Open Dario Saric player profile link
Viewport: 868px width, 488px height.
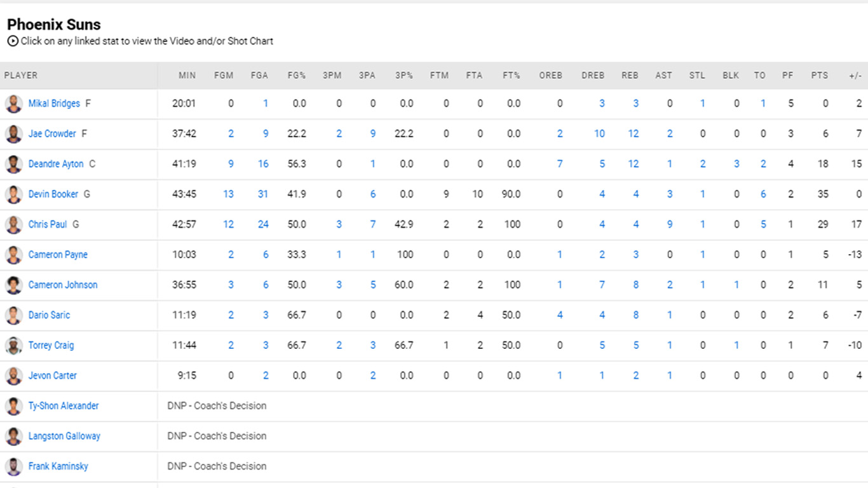[49, 315]
